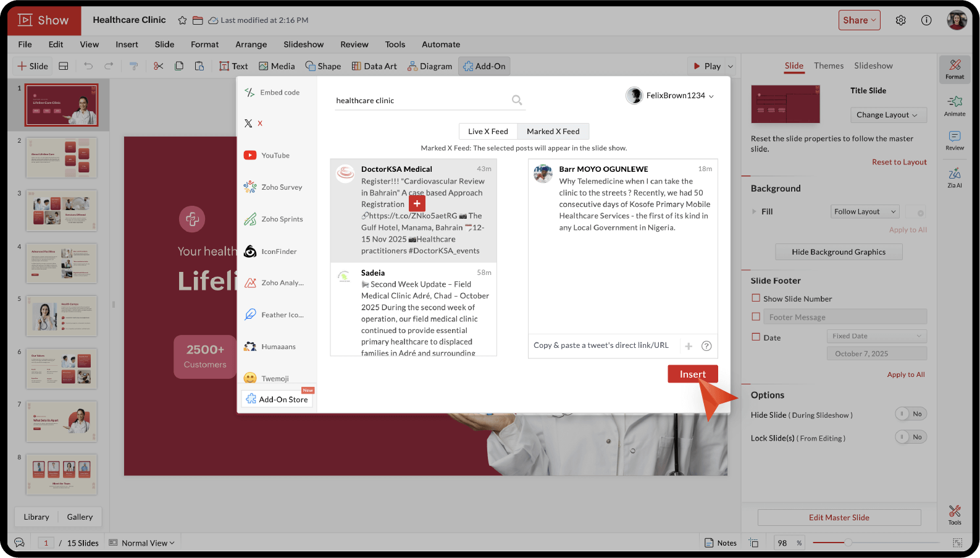Click the help icon next to tweet URL field
980x558 pixels.
pyautogui.click(x=706, y=346)
